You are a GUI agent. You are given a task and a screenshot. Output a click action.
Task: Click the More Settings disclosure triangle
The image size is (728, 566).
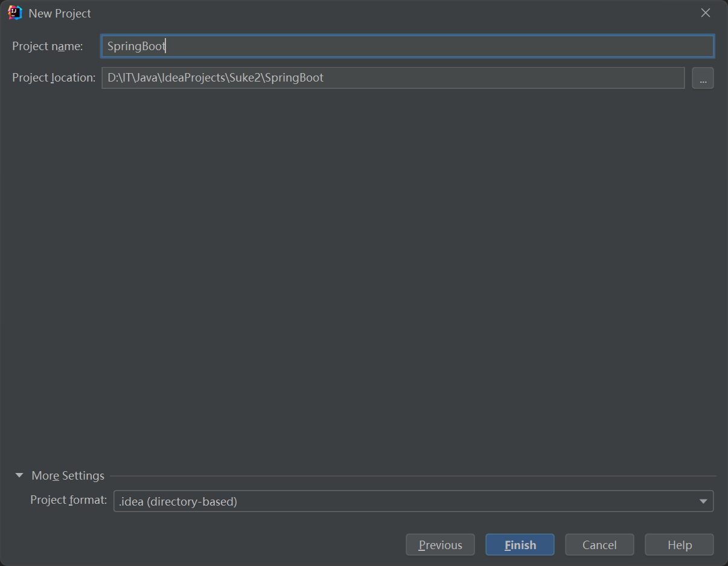point(19,475)
